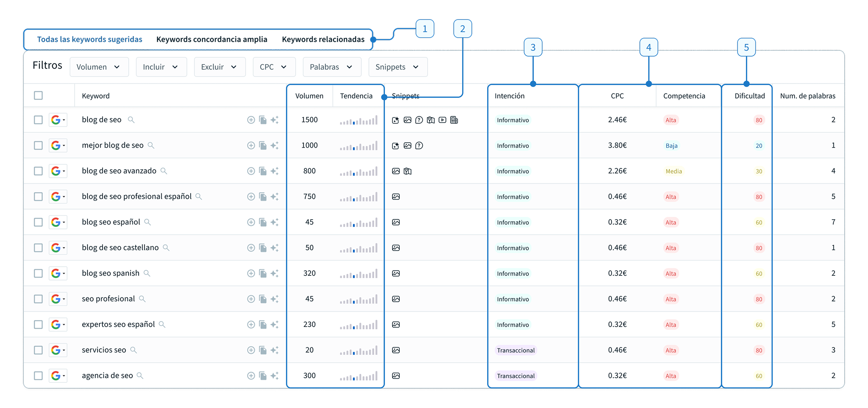Click the FAQ question snippet icon for 'mejor blog de seo'

(x=419, y=145)
